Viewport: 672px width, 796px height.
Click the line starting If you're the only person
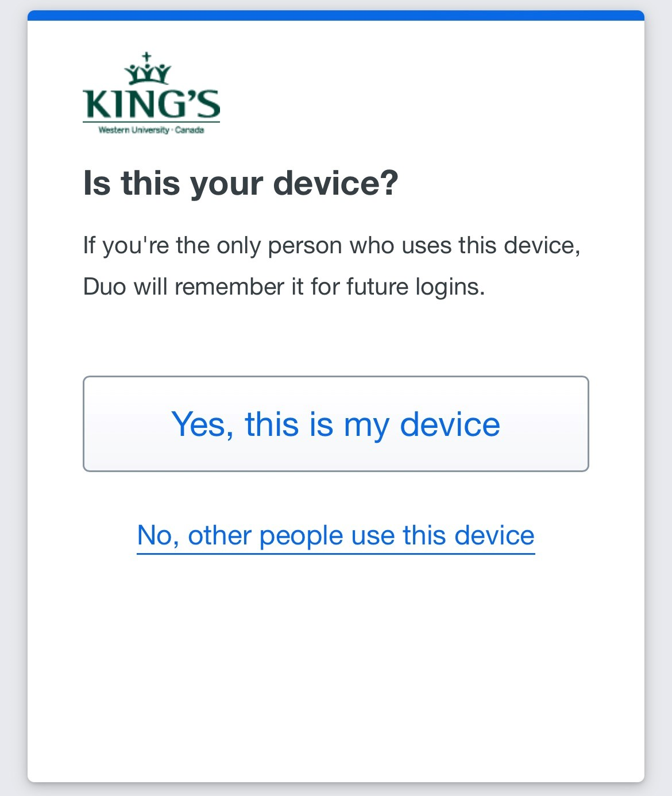pyautogui.click(x=332, y=246)
